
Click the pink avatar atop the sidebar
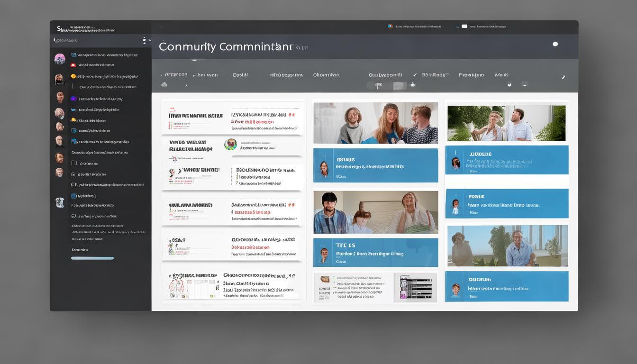tap(60, 59)
